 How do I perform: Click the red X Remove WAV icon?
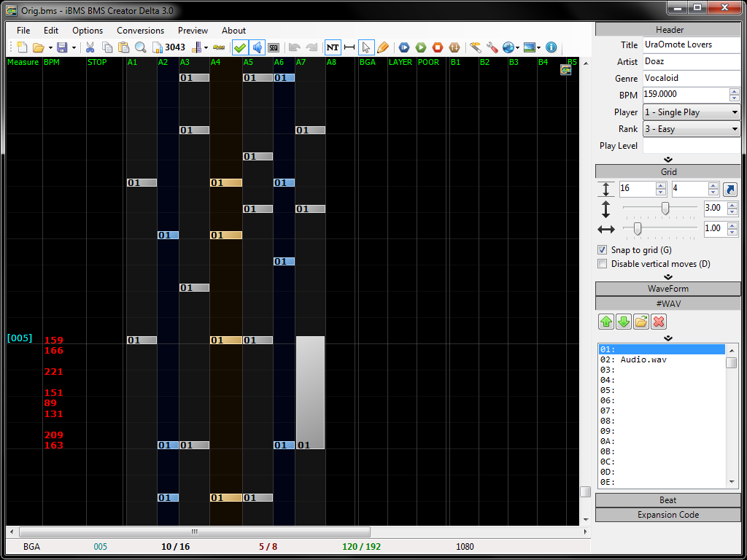(x=659, y=322)
